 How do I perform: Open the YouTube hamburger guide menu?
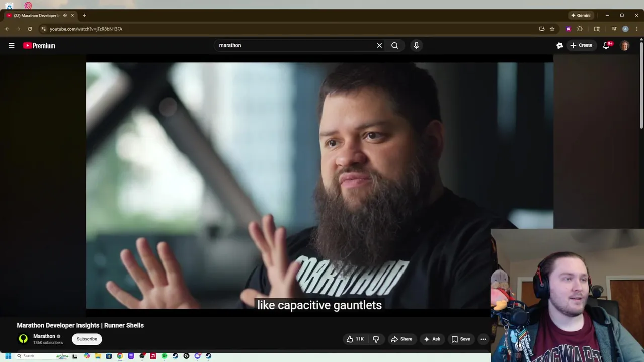11,45
